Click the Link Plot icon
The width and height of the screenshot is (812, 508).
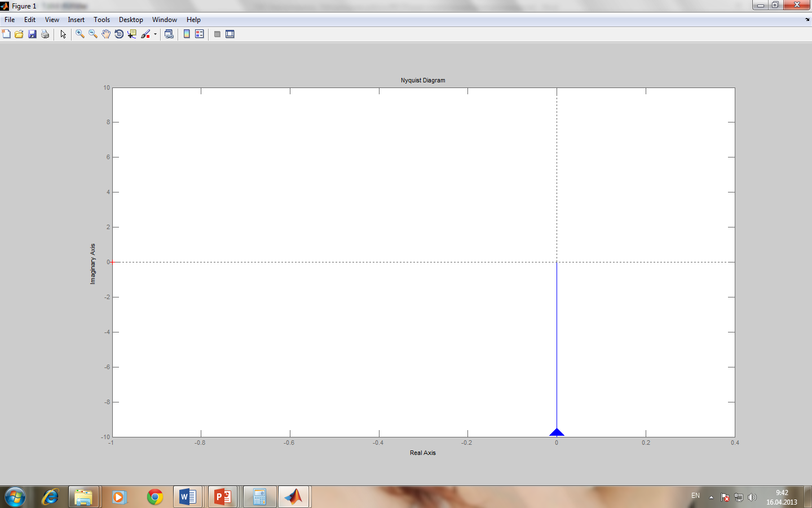click(169, 34)
